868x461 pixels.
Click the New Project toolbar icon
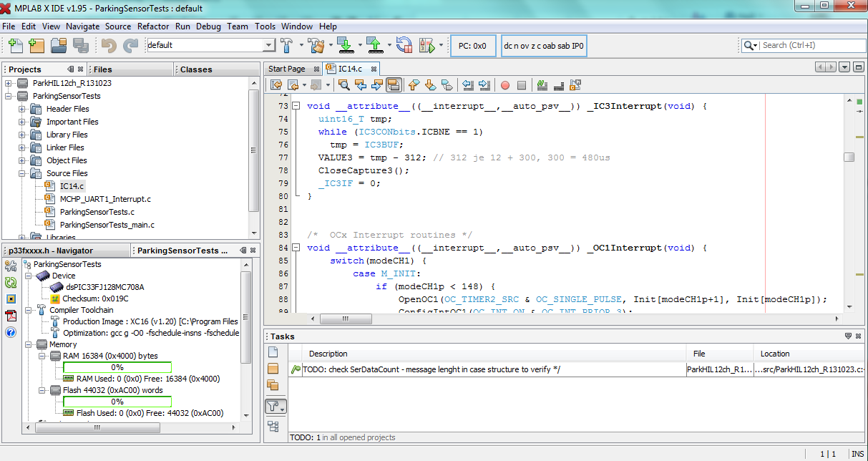(37, 45)
